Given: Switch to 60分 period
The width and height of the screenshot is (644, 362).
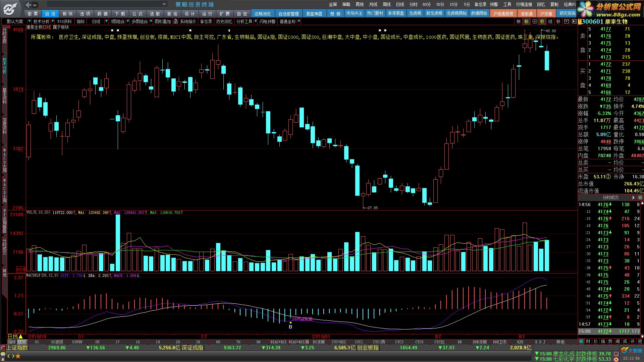Looking at the screenshot, I should pos(427,4).
